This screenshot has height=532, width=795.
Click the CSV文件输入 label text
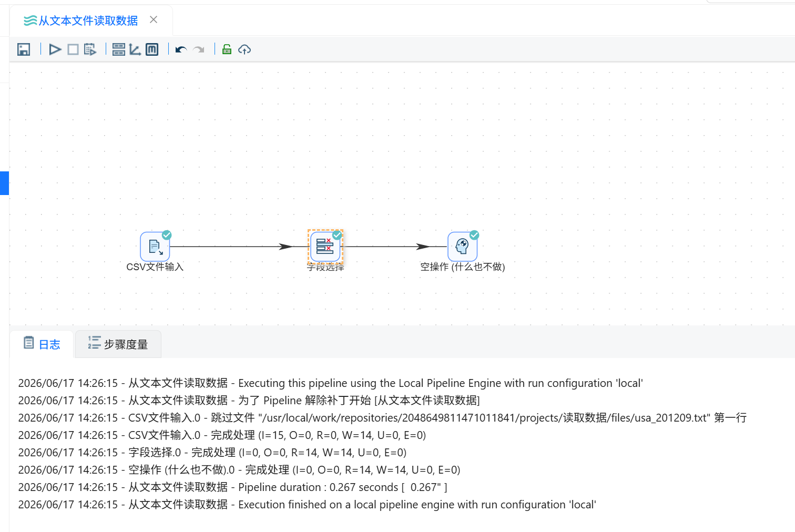coord(155,267)
